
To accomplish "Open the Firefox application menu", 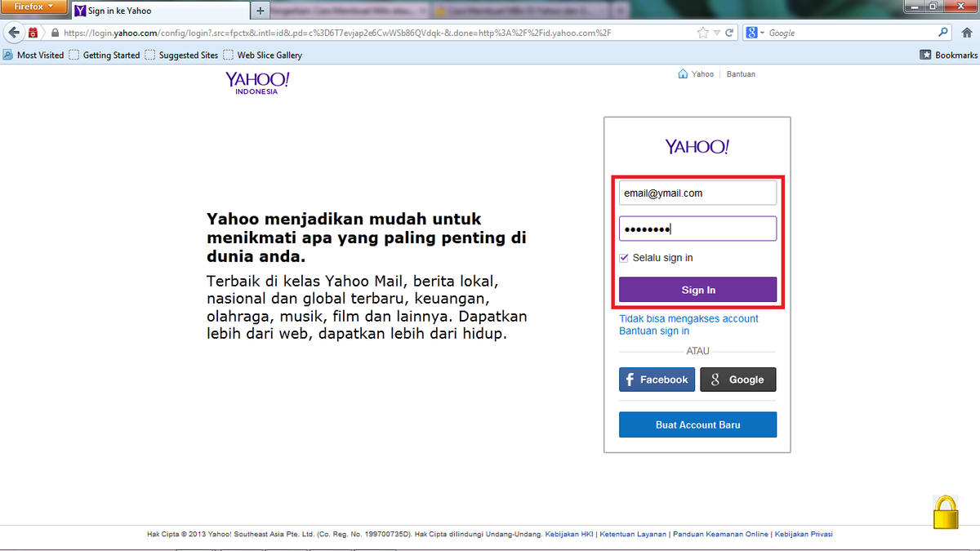I will tap(33, 7).
